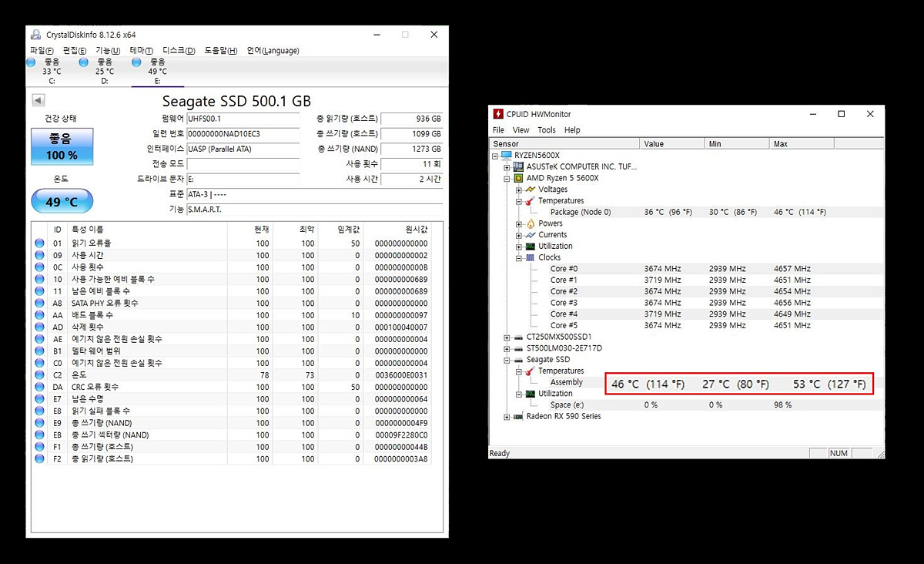Click the Clocks icon in the tree
Image resolution: width=924 pixels, height=564 pixels.
click(x=530, y=258)
